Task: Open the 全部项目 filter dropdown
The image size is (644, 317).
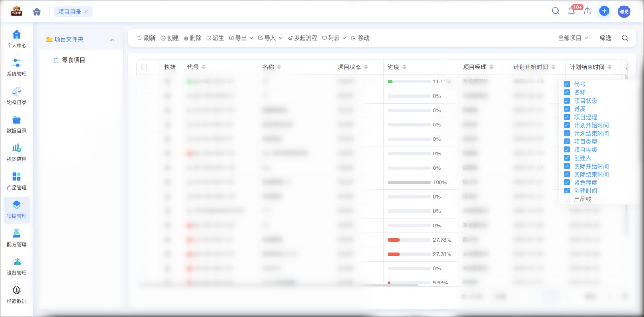Action: click(x=573, y=38)
